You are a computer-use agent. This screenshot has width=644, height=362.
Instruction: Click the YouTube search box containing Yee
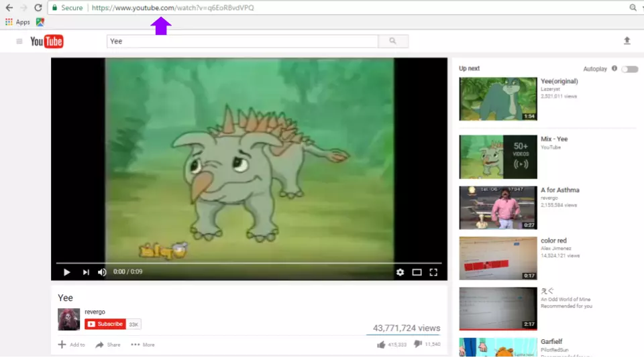click(242, 41)
